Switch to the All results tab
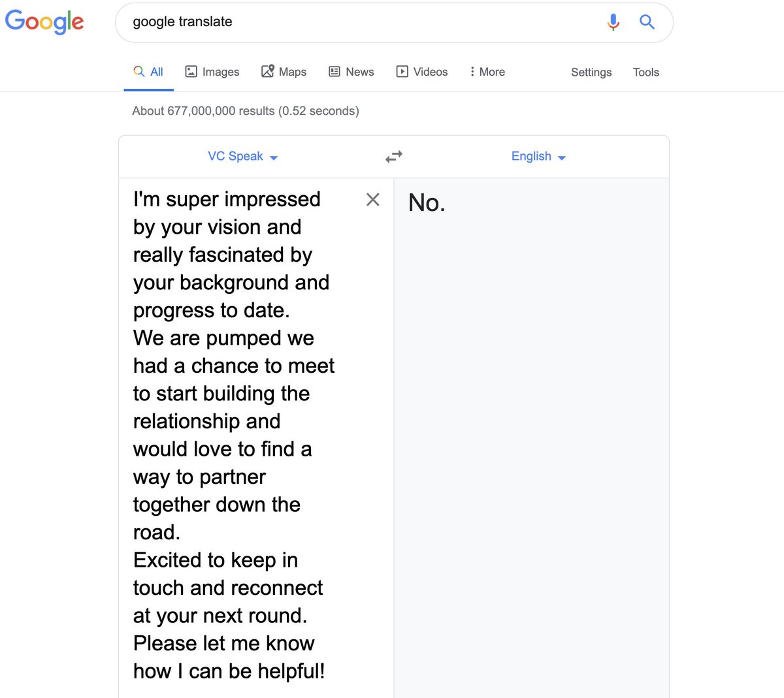Image resolution: width=784 pixels, height=698 pixels. coord(149,72)
